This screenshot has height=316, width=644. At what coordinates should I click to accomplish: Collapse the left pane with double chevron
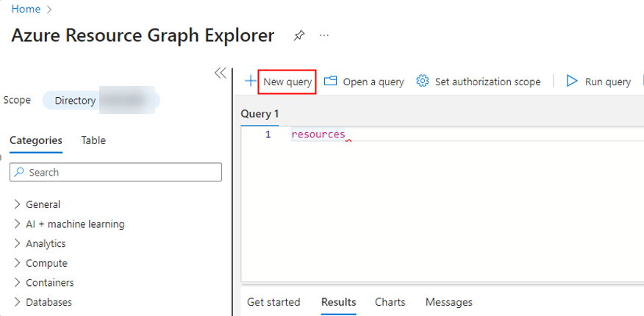220,73
